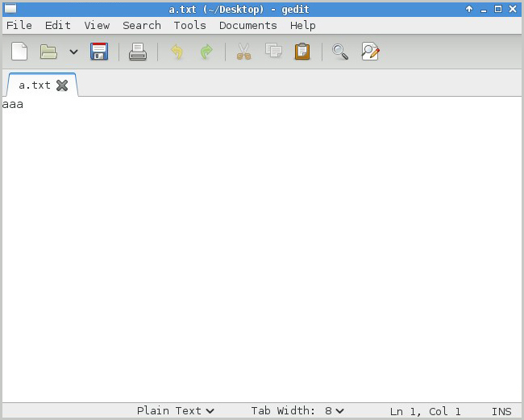Image resolution: width=524 pixels, height=420 pixels.
Task: Click the Redo arrow icon
Action: coord(206,52)
